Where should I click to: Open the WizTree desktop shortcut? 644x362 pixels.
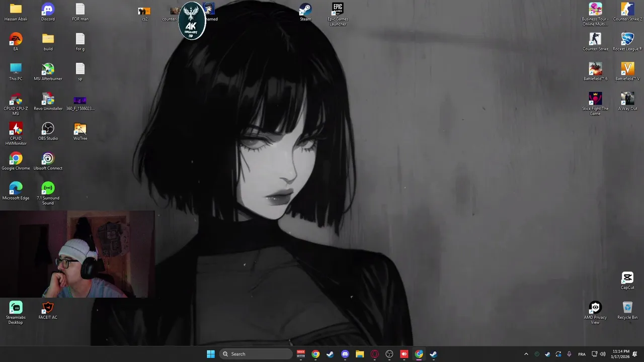80,131
